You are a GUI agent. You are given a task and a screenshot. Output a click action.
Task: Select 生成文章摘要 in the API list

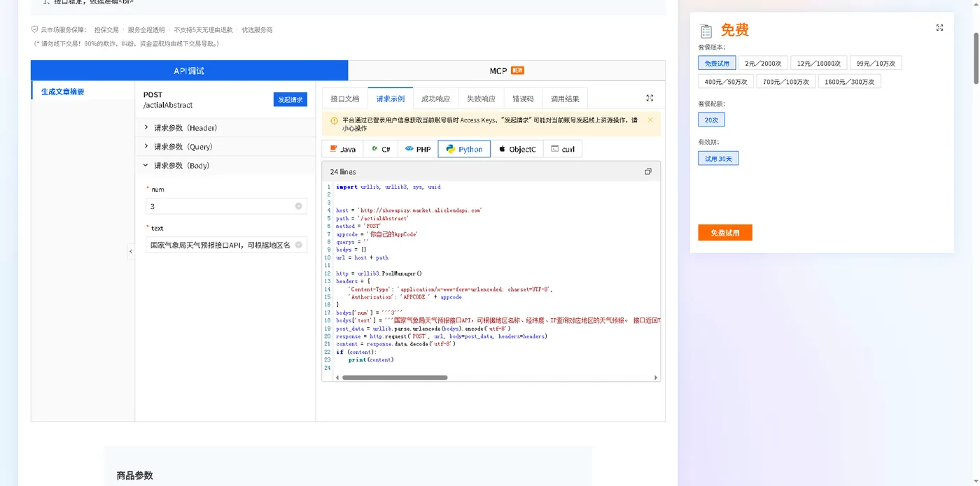tap(62, 92)
